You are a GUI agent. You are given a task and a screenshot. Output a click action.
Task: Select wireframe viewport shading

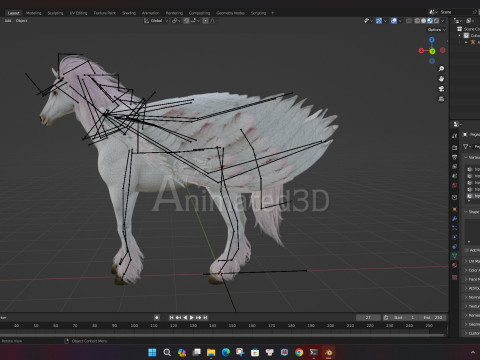pos(417,21)
